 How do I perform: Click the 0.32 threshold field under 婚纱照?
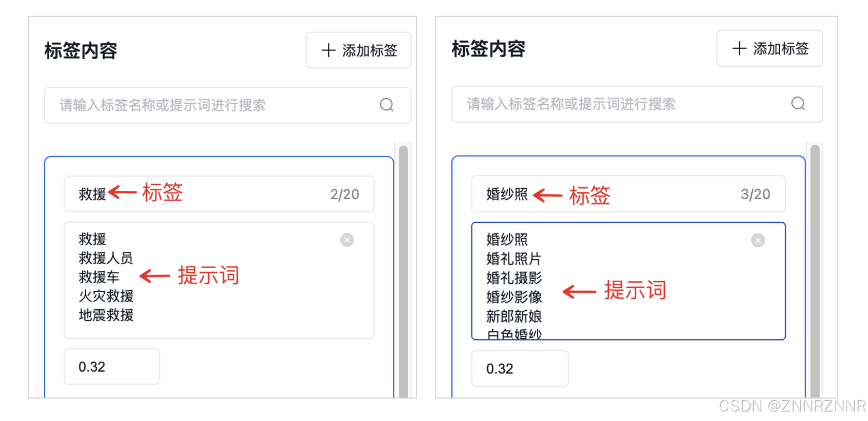pyautogui.click(x=520, y=368)
